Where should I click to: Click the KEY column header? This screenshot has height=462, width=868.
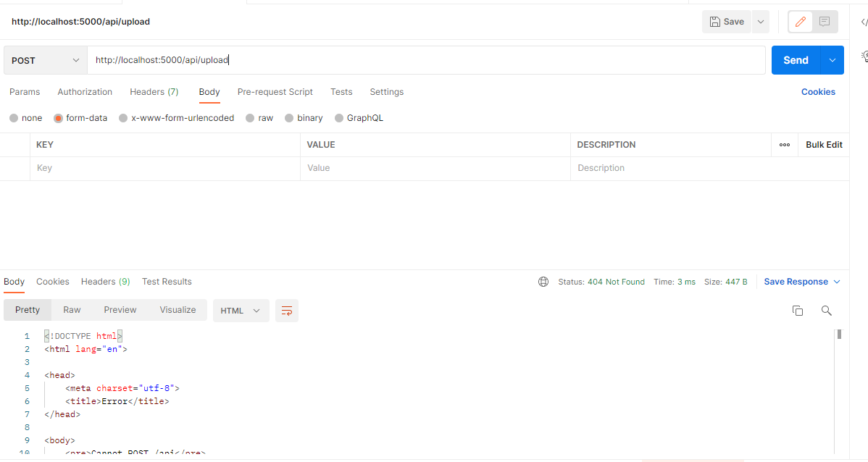45,145
